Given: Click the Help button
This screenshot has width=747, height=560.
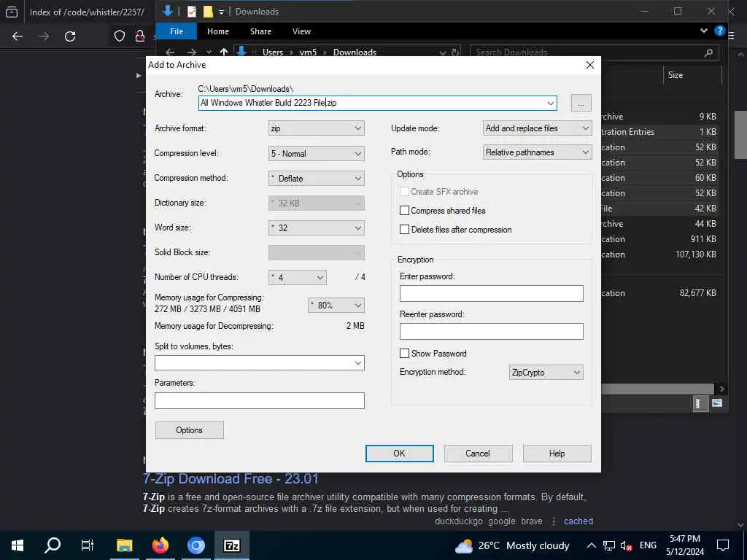Looking at the screenshot, I should [557, 454].
